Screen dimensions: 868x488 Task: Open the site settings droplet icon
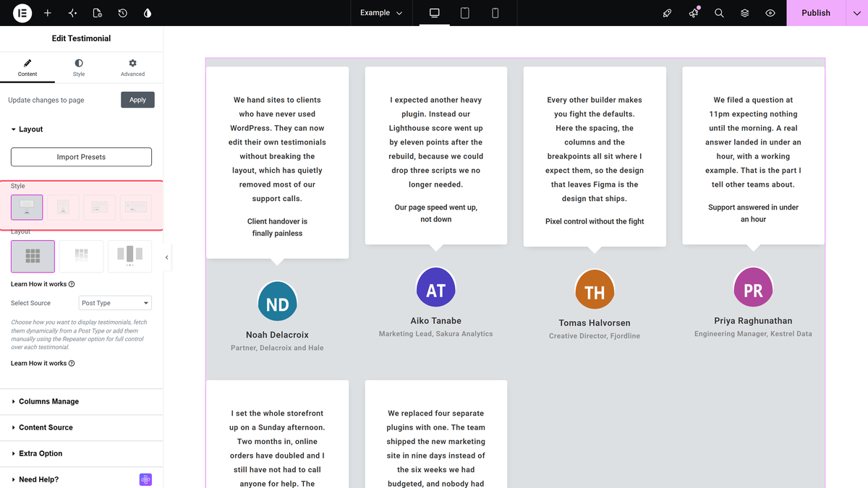click(148, 13)
